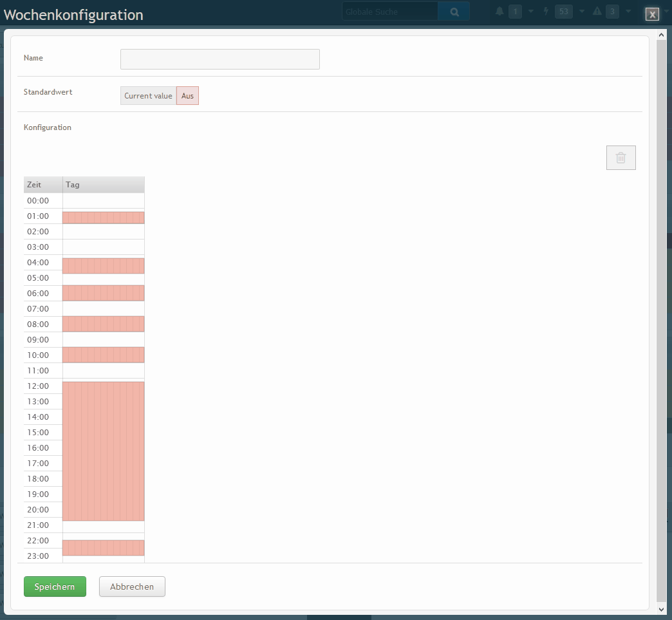
Task: Click the warning counter badge 3
Action: [612, 12]
